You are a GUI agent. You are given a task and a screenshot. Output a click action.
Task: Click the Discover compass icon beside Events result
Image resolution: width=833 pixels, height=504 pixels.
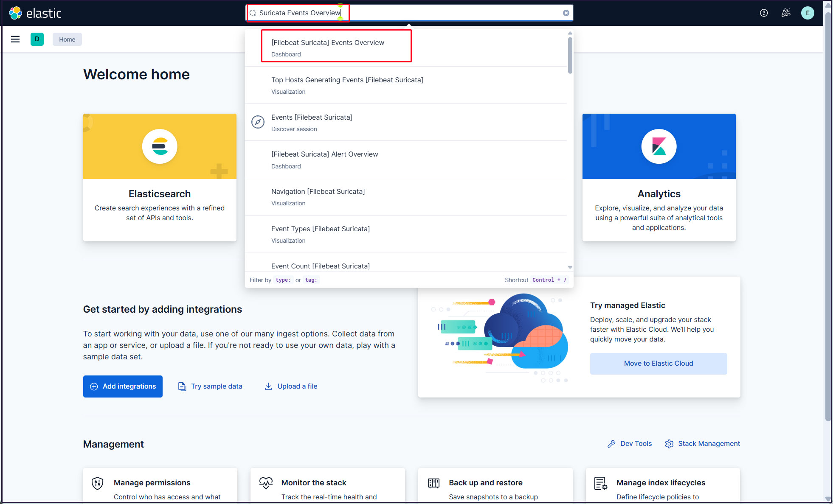click(x=258, y=122)
